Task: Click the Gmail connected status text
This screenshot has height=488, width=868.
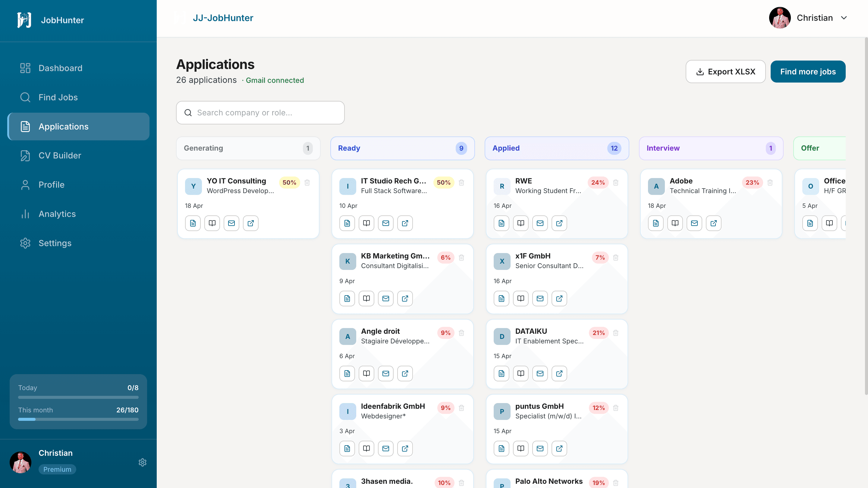Action: pos(275,80)
